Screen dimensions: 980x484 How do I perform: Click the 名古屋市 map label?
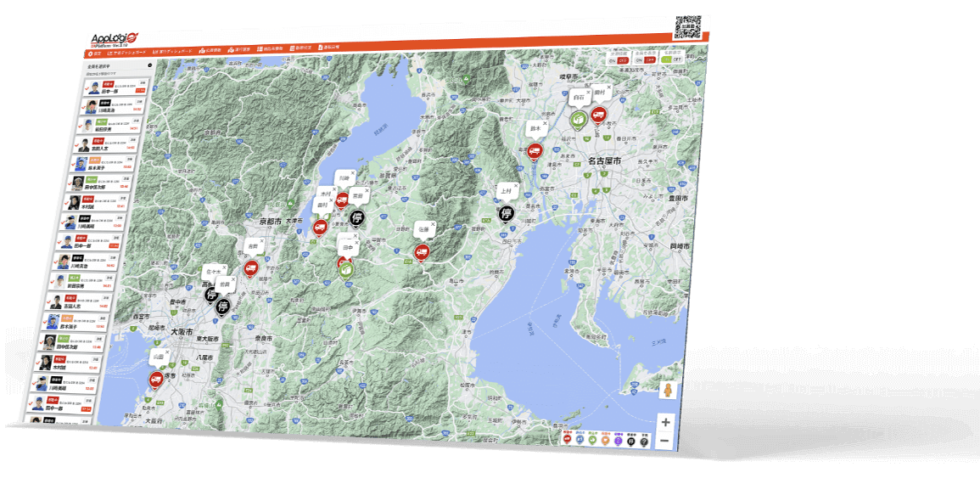tap(603, 161)
